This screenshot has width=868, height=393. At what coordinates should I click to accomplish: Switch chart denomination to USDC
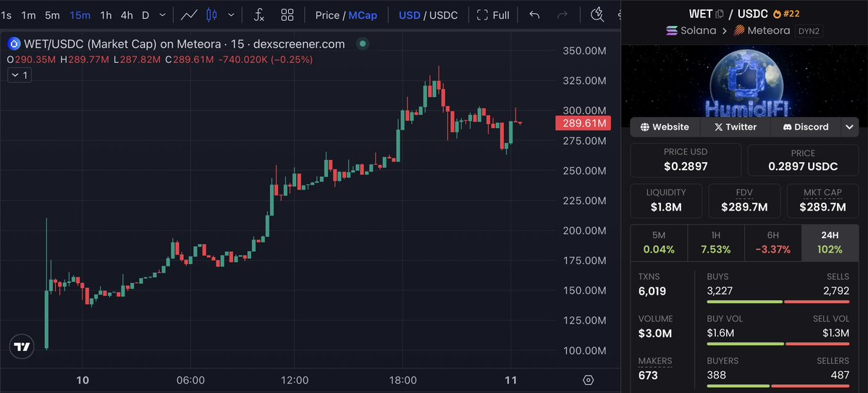pos(444,14)
